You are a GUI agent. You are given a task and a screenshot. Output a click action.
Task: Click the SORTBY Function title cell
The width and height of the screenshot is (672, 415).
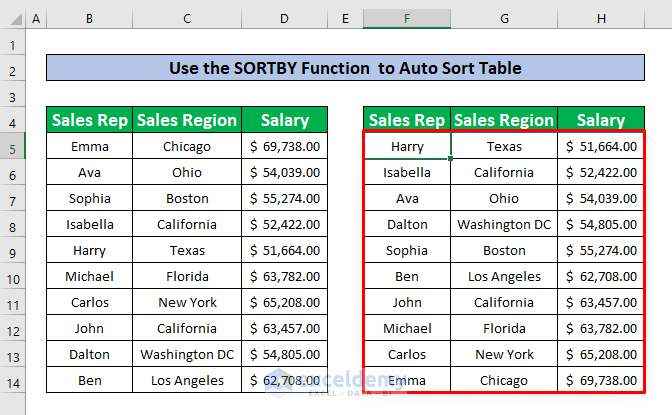tap(345, 69)
